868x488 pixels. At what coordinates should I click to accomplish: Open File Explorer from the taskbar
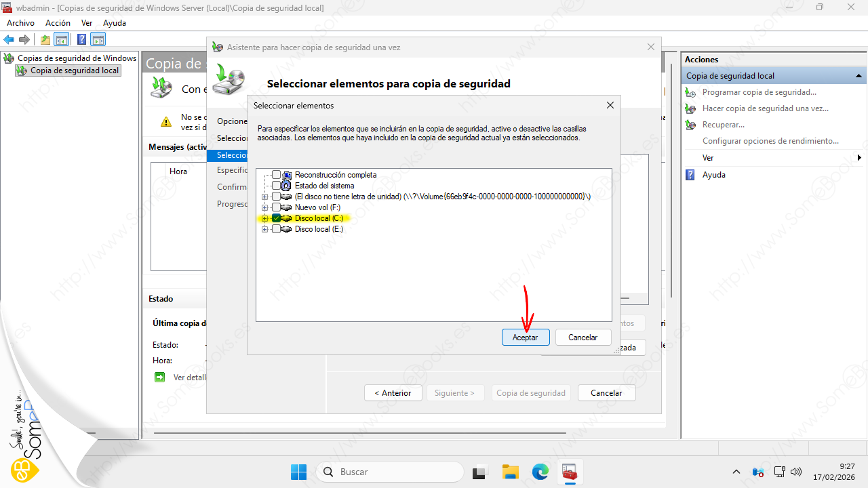(x=510, y=472)
